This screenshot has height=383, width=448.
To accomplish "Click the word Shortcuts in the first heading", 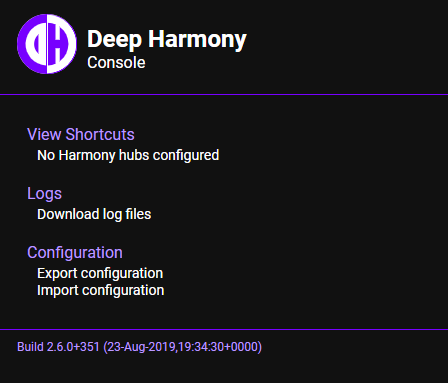I will (100, 134).
